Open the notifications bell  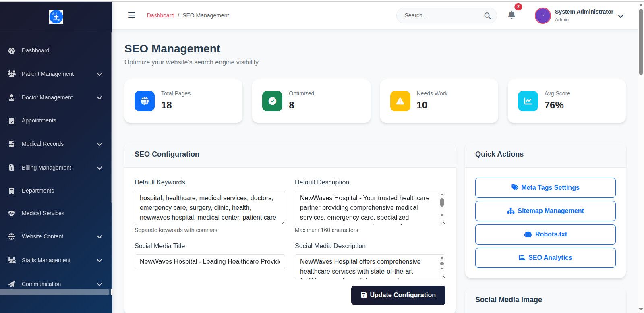[511, 15]
